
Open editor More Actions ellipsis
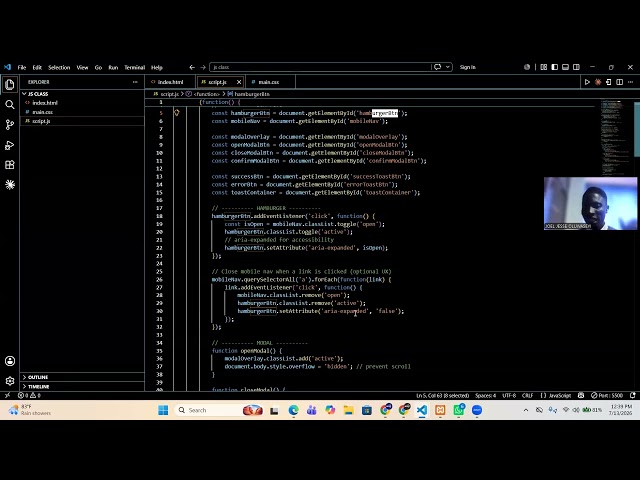[631, 82]
